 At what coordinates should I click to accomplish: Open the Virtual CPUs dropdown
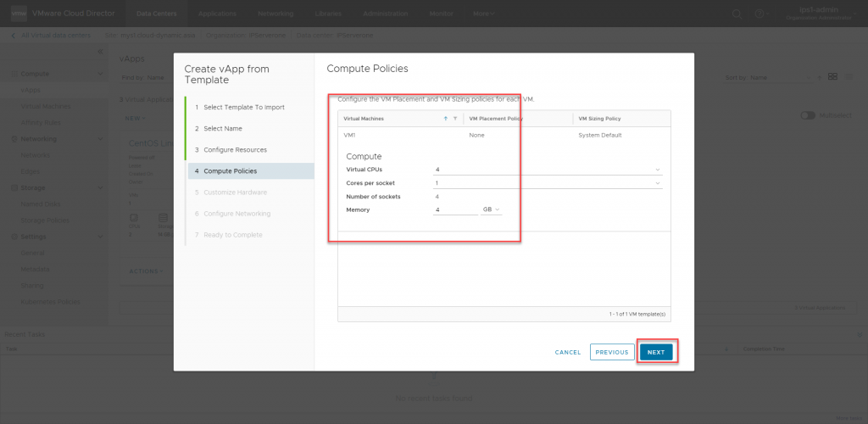[547, 170]
